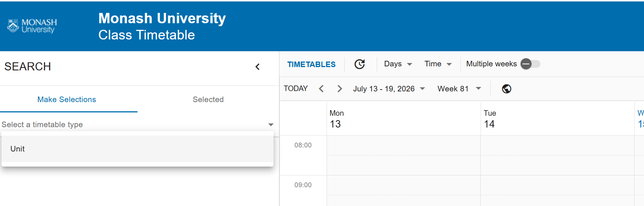The height and width of the screenshot is (206, 644).
Task: Select the Tue 14 day header
Action: click(x=557, y=119)
